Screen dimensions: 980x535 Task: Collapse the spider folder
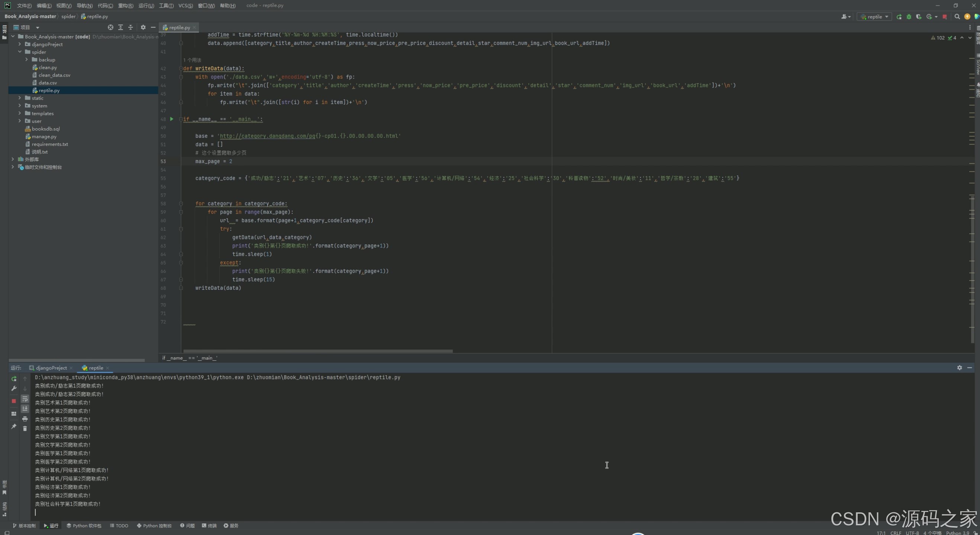click(20, 52)
